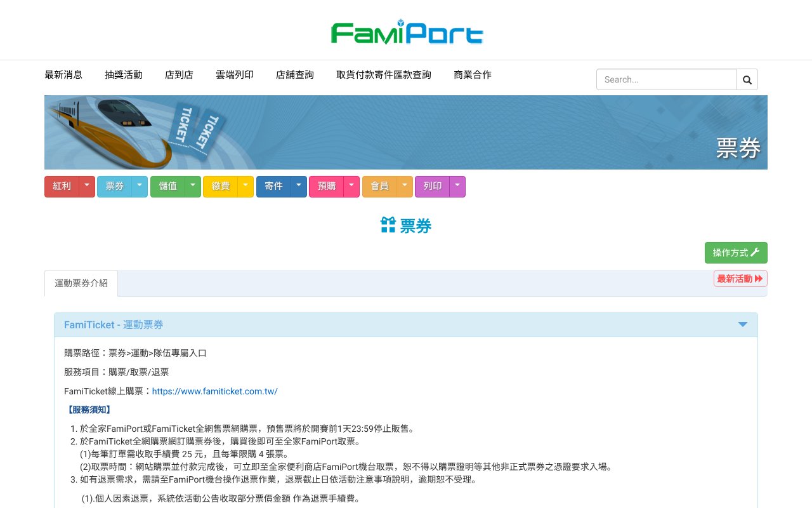Open 雲端列印 from the navigation bar

pyautogui.click(x=234, y=74)
